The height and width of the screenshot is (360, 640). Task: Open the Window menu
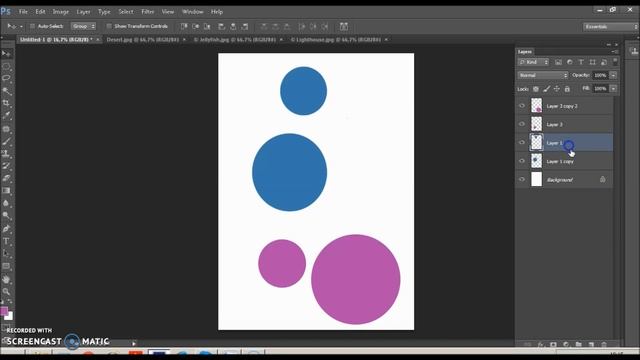pyautogui.click(x=193, y=12)
